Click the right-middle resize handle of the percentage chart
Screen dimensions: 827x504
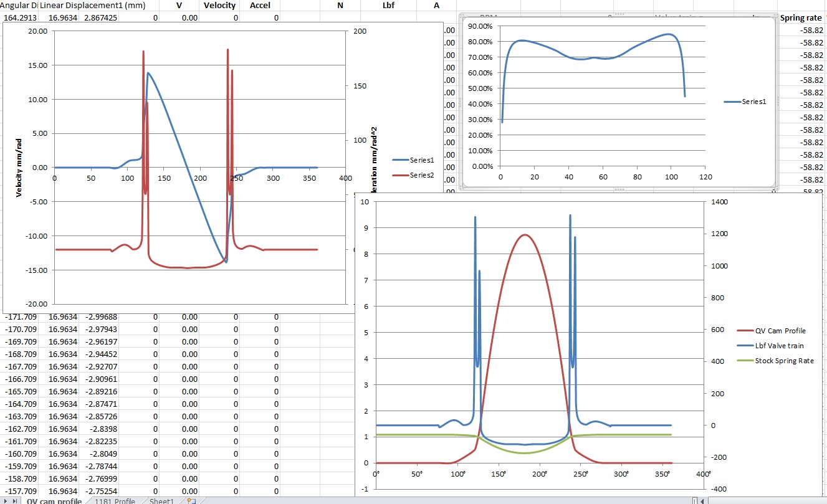(777, 103)
